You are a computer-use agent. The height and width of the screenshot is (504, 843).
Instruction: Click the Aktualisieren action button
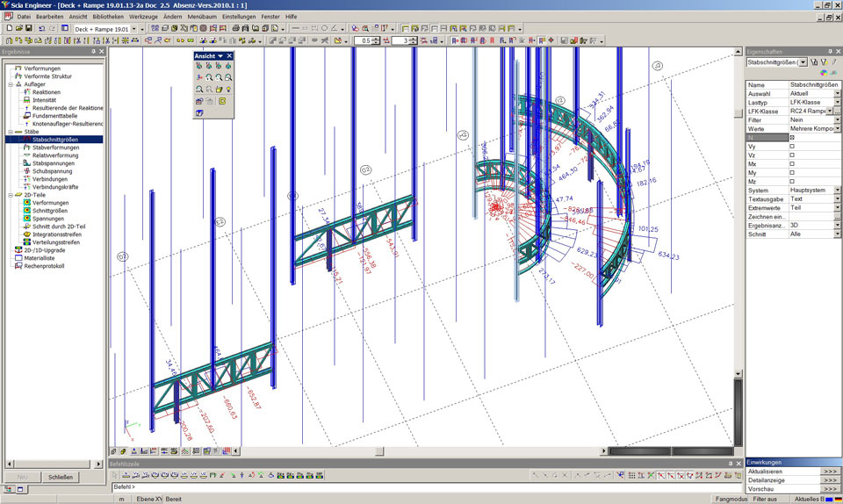coord(830,472)
